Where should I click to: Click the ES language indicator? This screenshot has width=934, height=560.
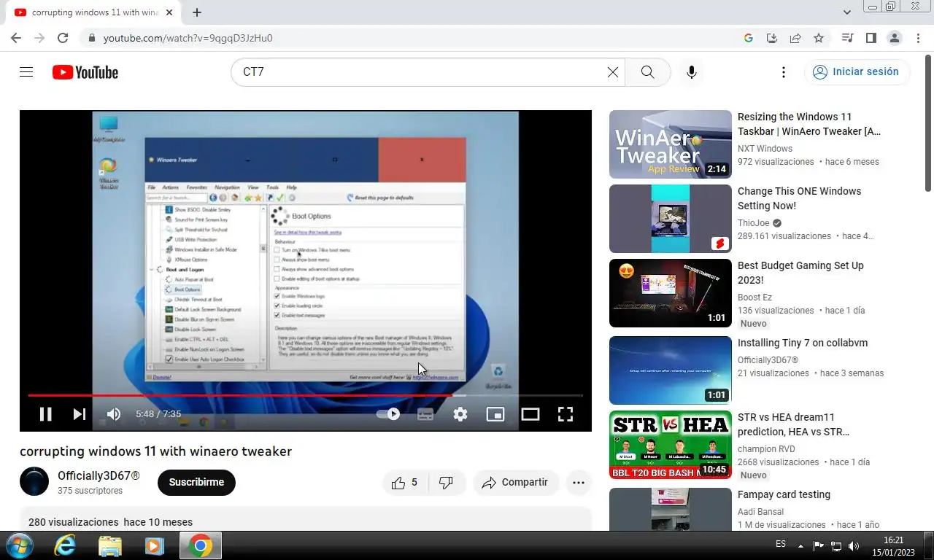pos(781,545)
